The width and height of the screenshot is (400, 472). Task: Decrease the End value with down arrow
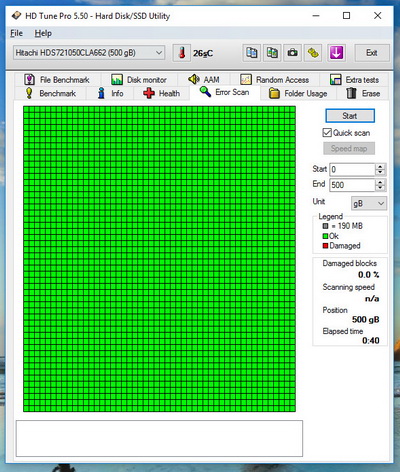[x=380, y=188]
